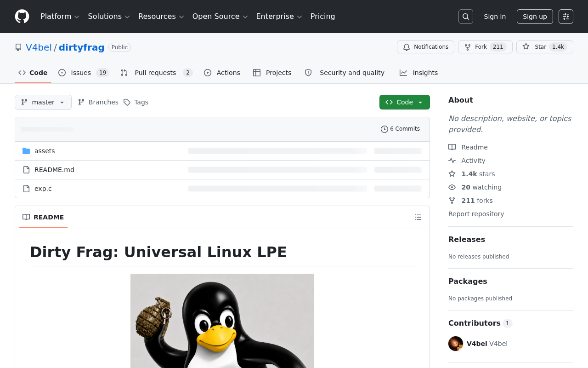Switch to the Issues tab

coord(84,73)
